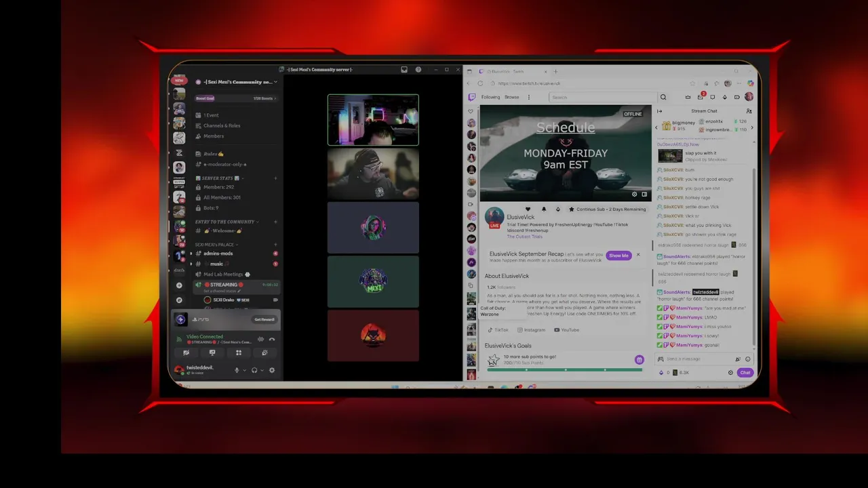Open Discord activities button
This screenshot has width=868, height=488.
(239, 352)
